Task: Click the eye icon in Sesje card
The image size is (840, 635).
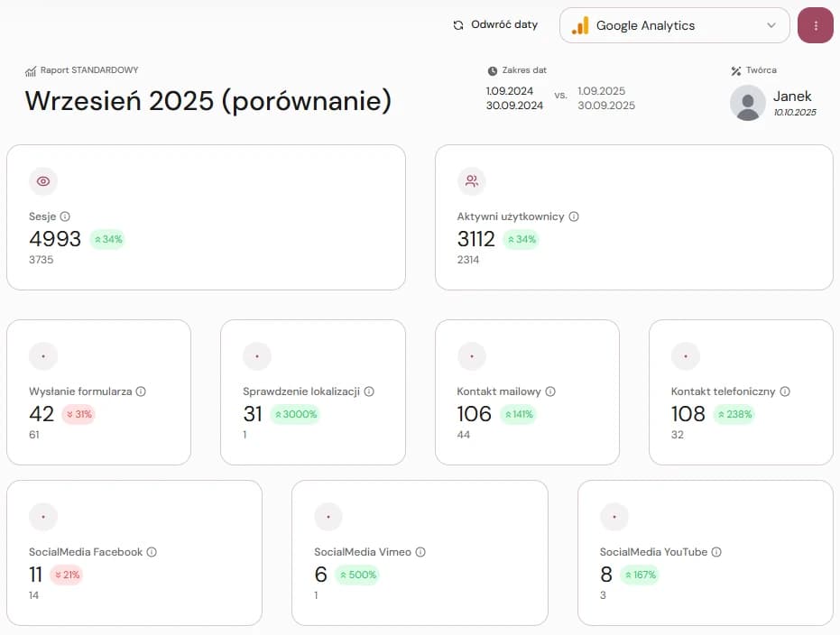Action: pyautogui.click(x=43, y=181)
